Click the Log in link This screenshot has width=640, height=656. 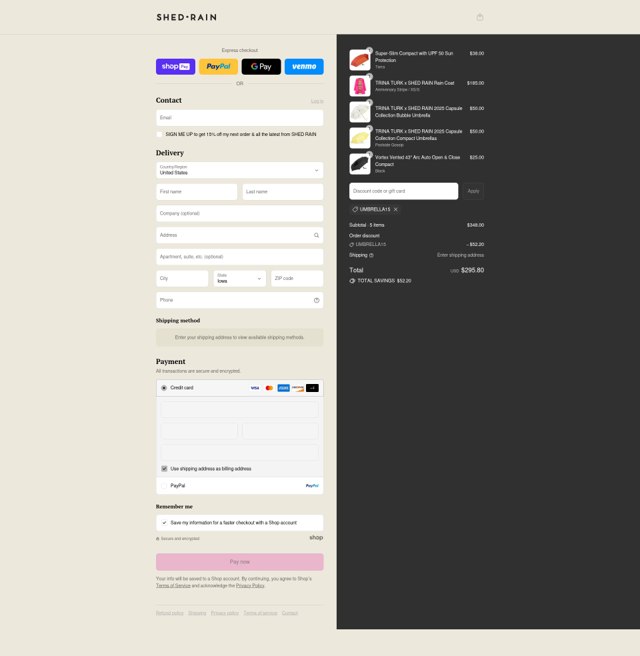pyautogui.click(x=317, y=101)
